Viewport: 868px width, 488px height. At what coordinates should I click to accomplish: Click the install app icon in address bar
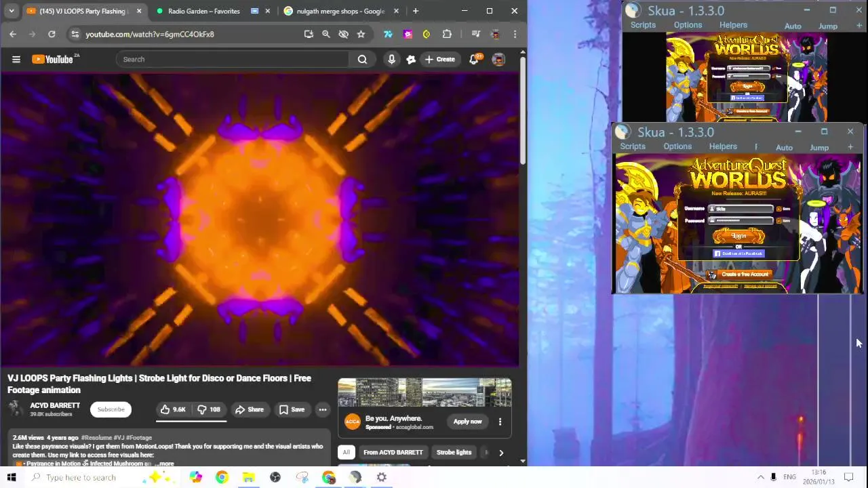(309, 34)
